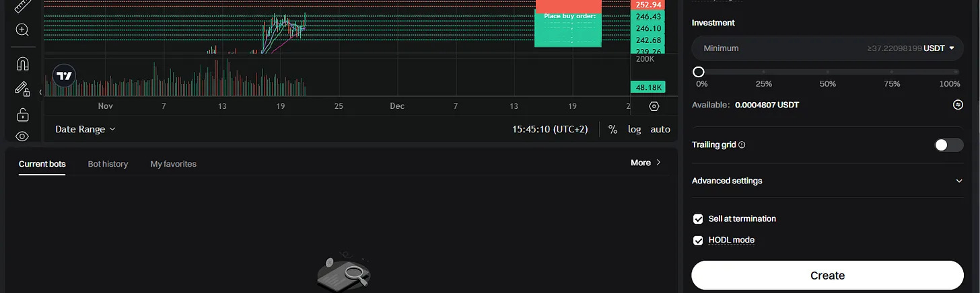Toggle percent scale mode
The width and height of the screenshot is (980, 293).
point(612,129)
